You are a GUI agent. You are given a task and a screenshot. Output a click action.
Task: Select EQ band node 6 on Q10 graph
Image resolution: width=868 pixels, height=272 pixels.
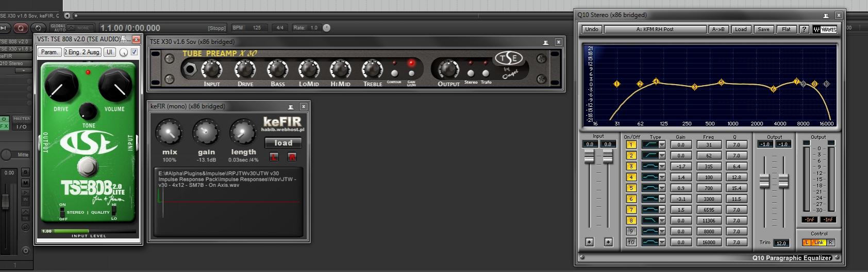pos(773,89)
